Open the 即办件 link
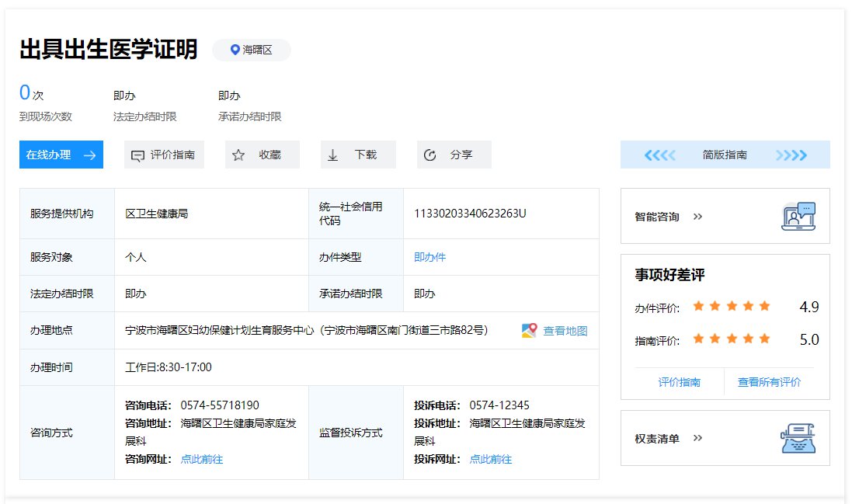This screenshot has height=504, width=852. (x=429, y=257)
